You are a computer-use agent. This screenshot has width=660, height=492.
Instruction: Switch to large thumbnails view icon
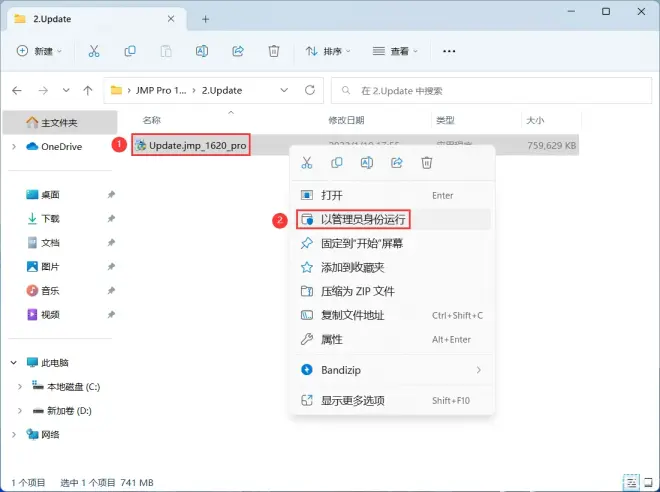pos(649,482)
